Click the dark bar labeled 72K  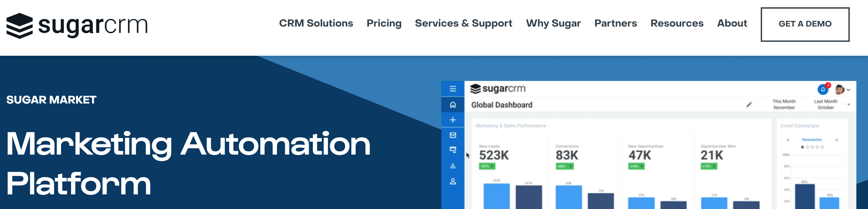point(601,201)
